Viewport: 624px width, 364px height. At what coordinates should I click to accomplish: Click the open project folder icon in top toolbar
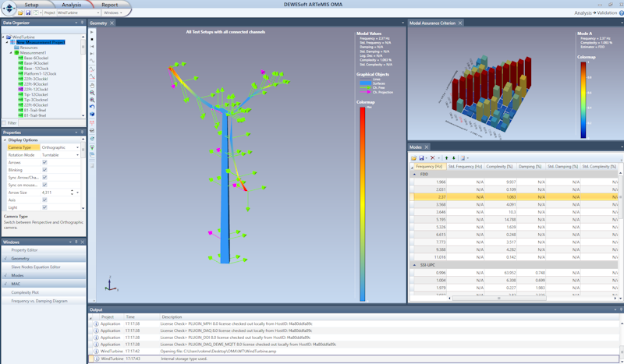[x=20, y=12]
